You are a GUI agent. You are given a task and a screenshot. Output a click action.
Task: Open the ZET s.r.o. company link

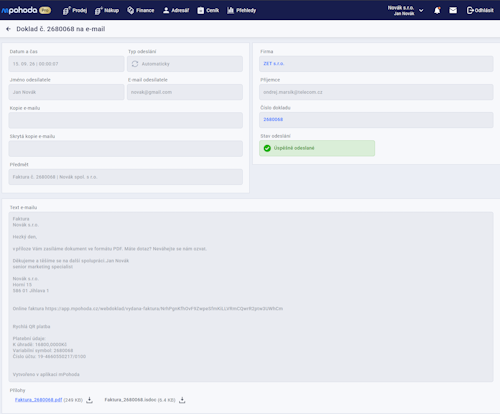[274, 63]
